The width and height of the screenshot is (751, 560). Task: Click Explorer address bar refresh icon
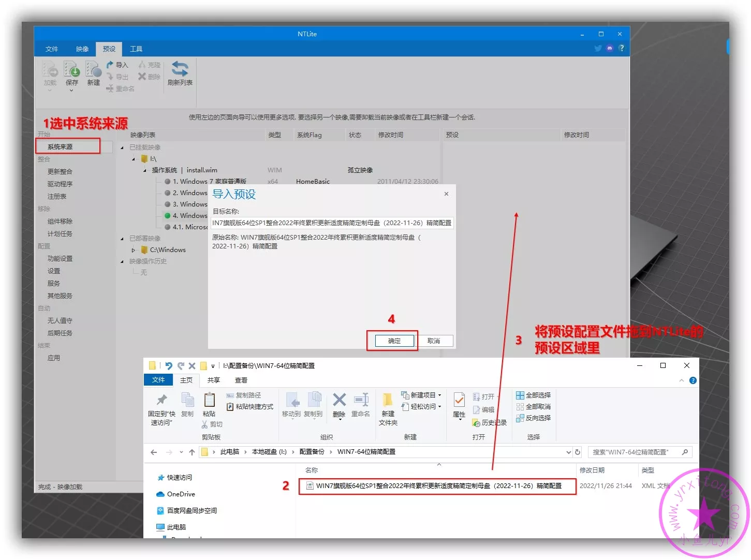(x=578, y=452)
